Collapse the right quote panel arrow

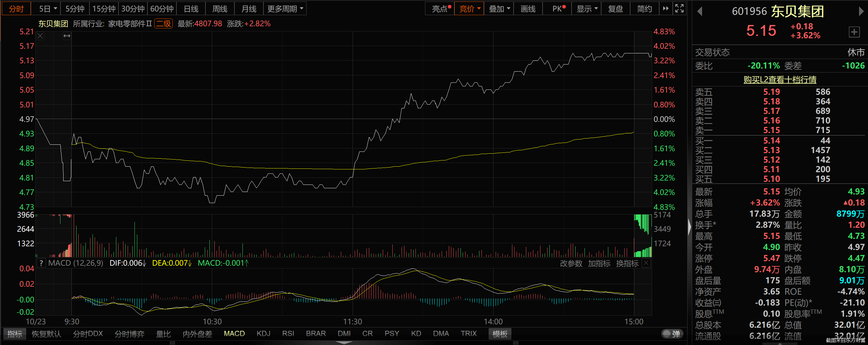click(689, 227)
